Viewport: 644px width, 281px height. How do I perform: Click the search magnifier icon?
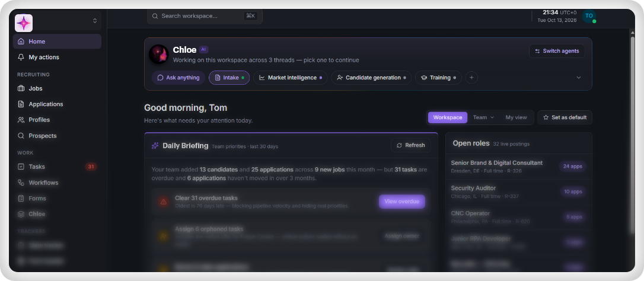coord(155,16)
